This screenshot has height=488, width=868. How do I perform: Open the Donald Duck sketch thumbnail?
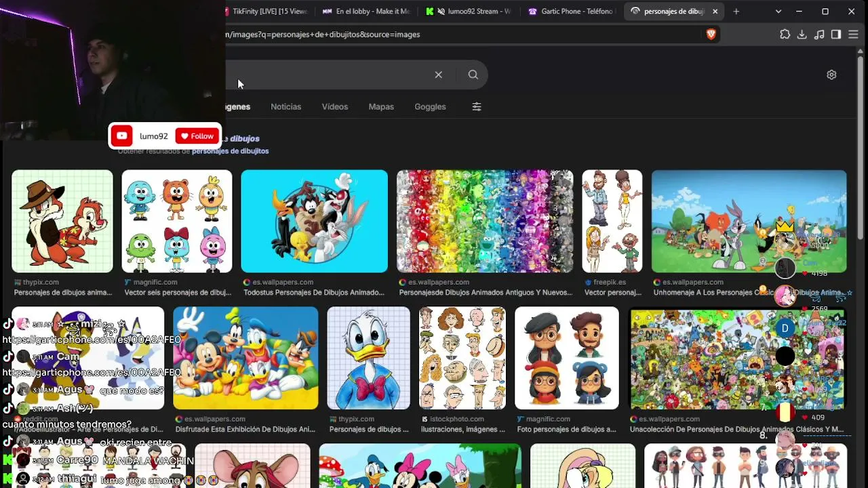[x=369, y=358]
